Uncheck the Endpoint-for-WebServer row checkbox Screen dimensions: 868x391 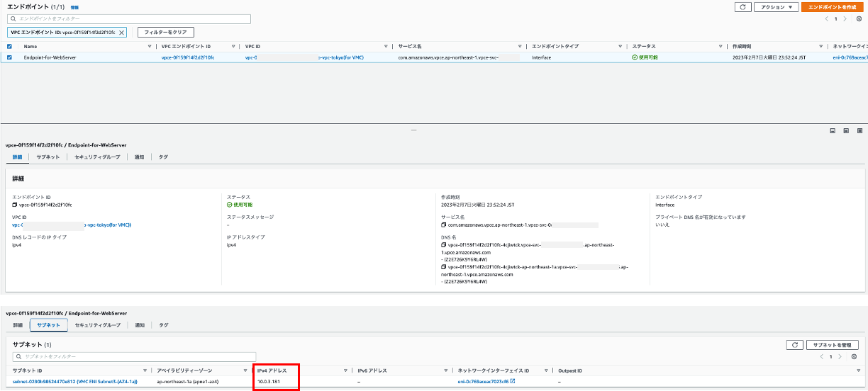click(9, 57)
